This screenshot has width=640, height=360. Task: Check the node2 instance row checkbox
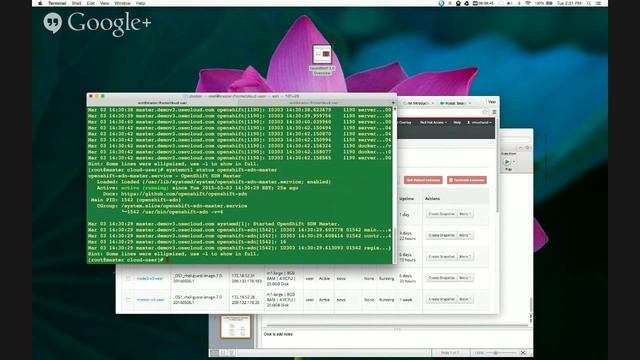(128, 278)
